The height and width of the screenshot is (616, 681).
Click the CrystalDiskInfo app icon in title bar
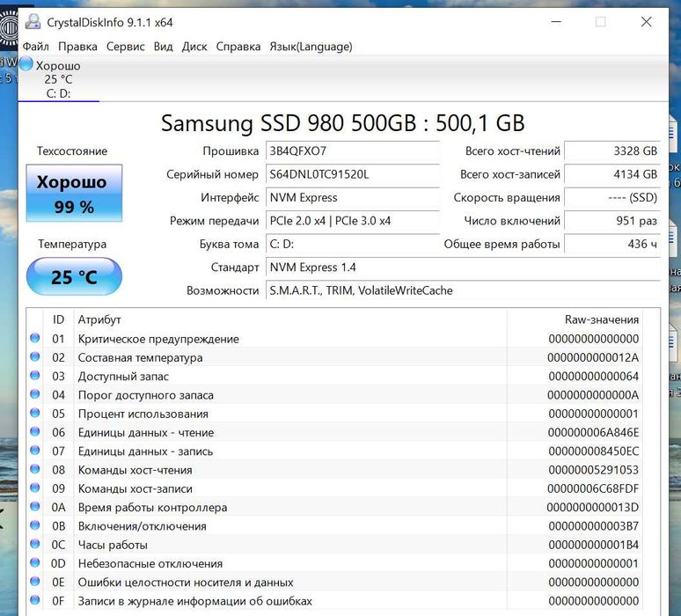(33, 22)
